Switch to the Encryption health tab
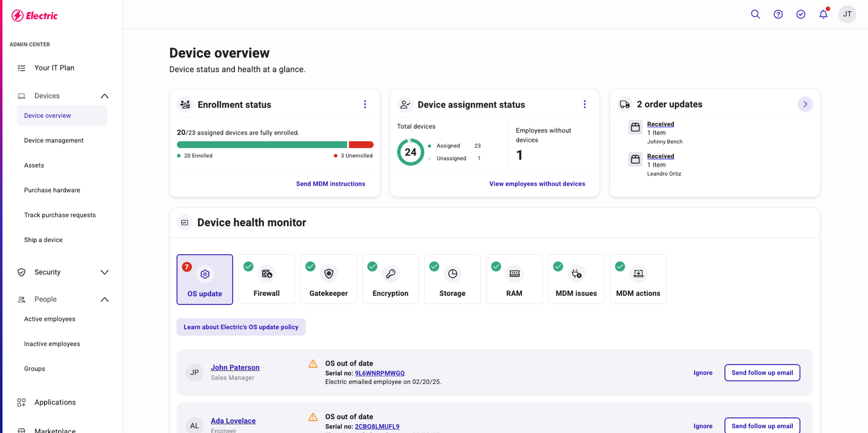868x433 pixels. [x=391, y=280]
